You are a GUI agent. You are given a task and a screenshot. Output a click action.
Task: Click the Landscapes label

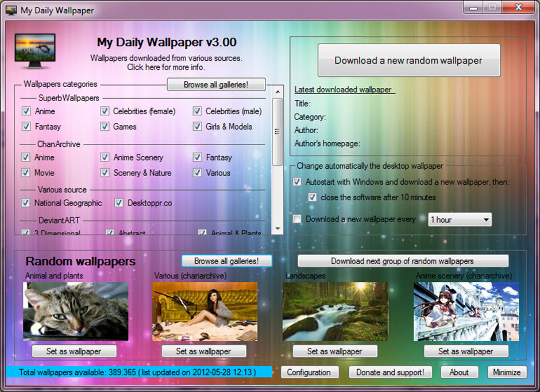(306, 275)
